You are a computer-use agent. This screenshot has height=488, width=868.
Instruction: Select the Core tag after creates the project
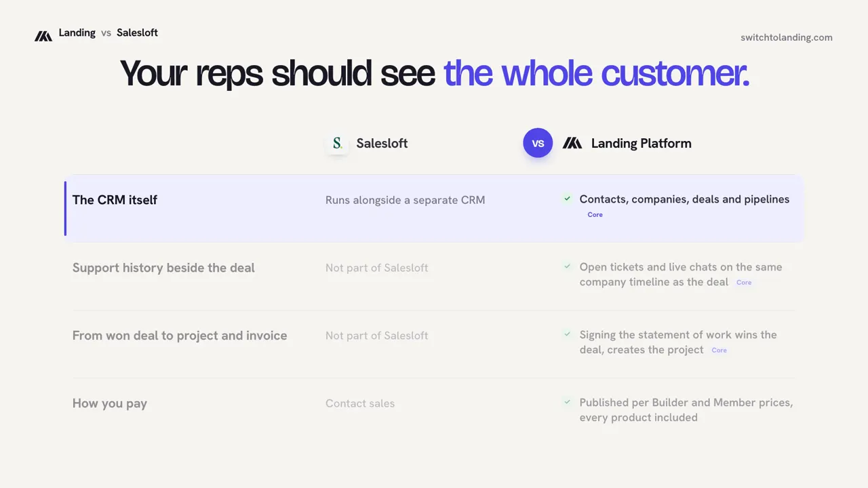pyautogui.click(x=719, y=350)
